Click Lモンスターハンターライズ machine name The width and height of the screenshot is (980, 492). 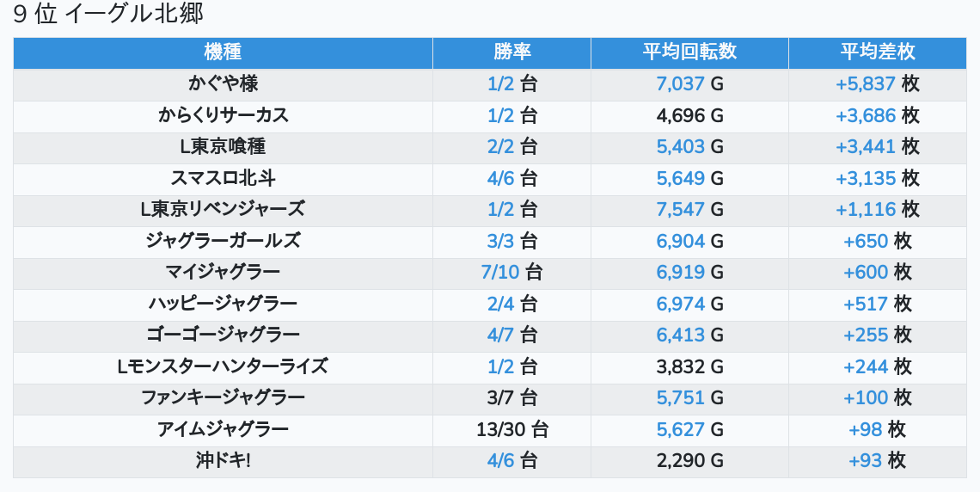point(223,366)
